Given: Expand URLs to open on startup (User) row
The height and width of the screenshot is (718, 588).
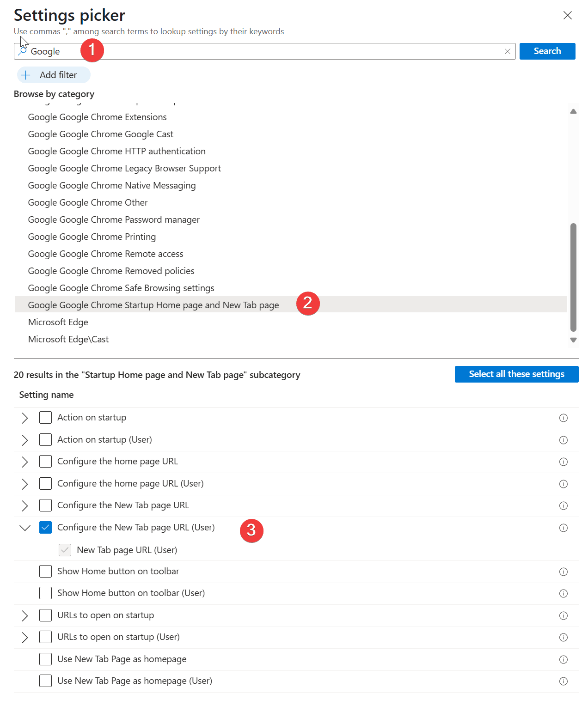Looking at the screenshot, I should point(25,637).
